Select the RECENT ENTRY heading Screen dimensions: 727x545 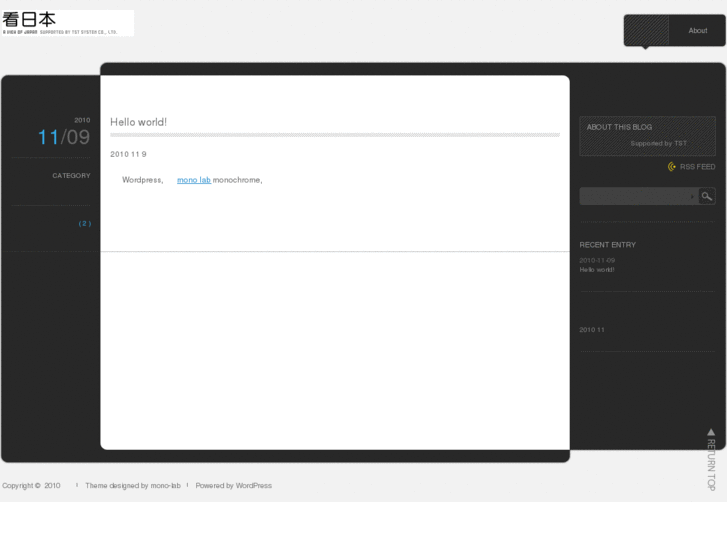607,245
